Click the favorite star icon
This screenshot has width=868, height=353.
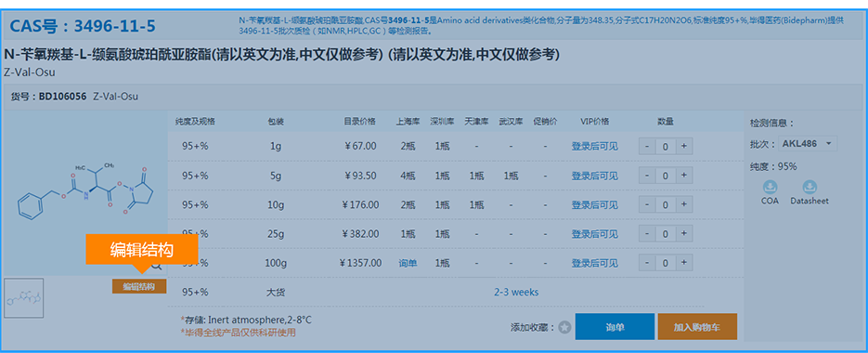[564, 328]
